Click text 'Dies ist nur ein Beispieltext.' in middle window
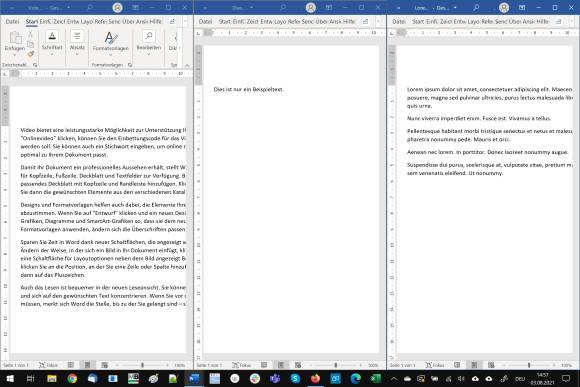Viewport: 580px width, 387px height. tap(248, 89)
